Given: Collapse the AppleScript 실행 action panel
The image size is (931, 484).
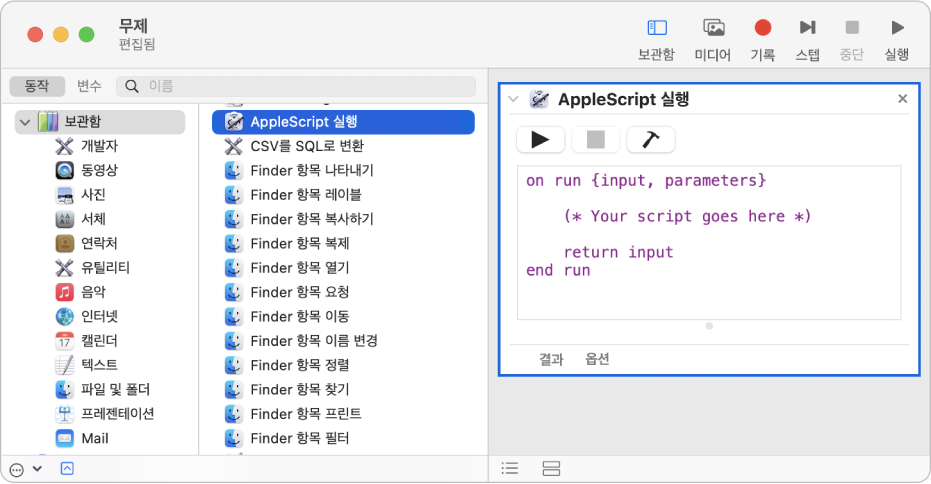Looking at the screenshot, I should pyautogui.click(x=514, y=99).
